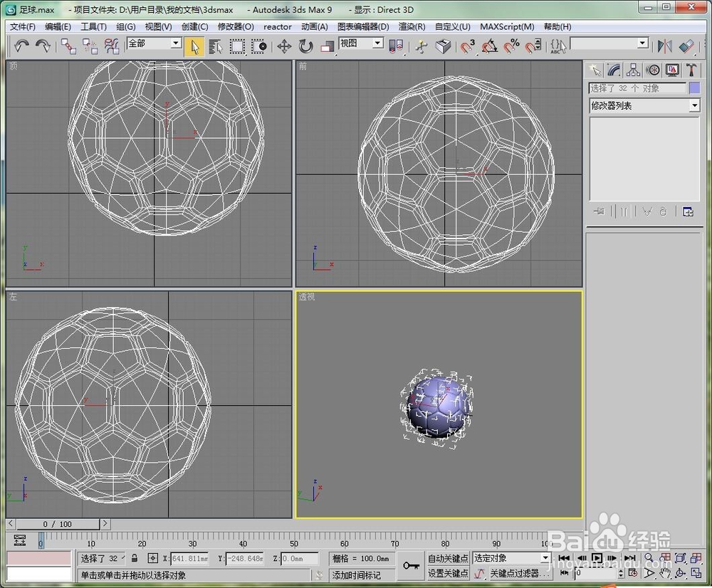
Task: Click the Align tool icon
Action: (x=686, y=46)
